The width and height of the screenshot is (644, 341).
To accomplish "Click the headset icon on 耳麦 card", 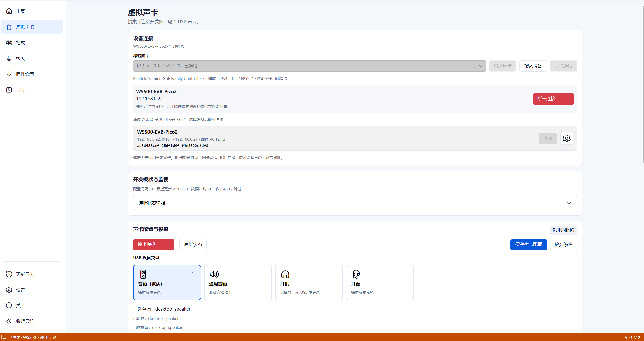I will pos(356,274).
